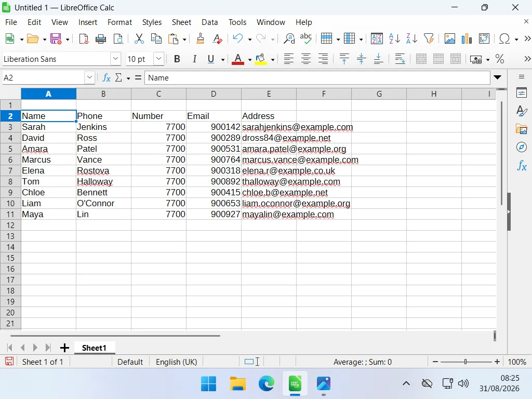Open sidebar Styles deck
This screenshot has height=399, width=532.
pos(522,111)
